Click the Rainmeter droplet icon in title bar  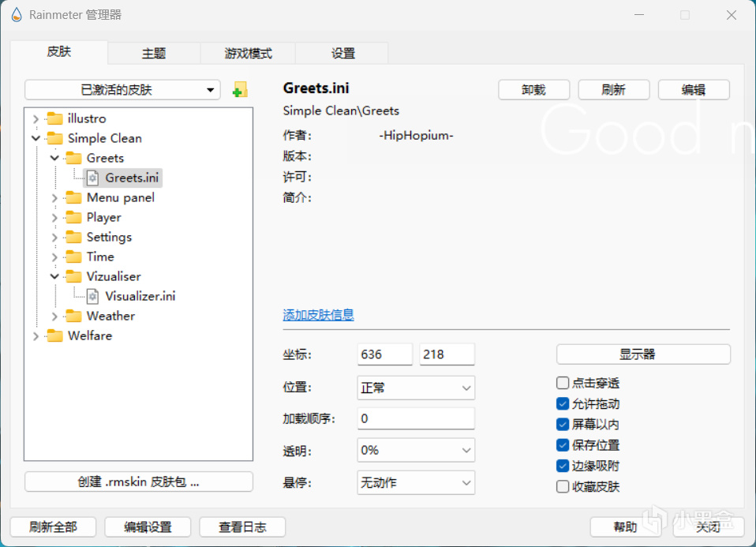[17, 15]
